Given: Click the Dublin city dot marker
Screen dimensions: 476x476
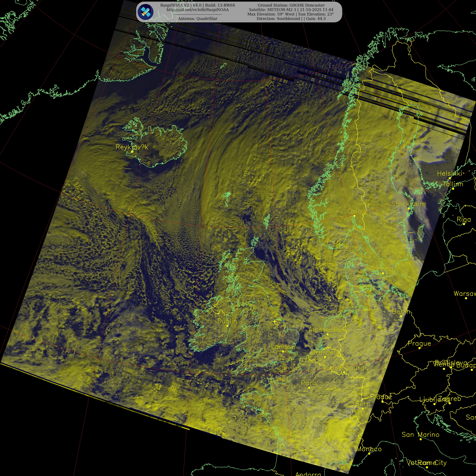Looking at the screenshot, I should (x=227, y=326).
